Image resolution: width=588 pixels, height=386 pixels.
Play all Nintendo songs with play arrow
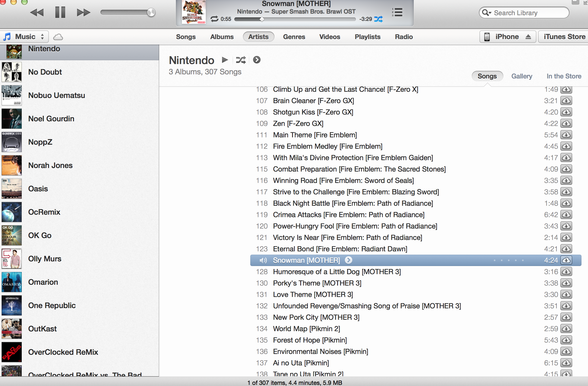point(225,60)
